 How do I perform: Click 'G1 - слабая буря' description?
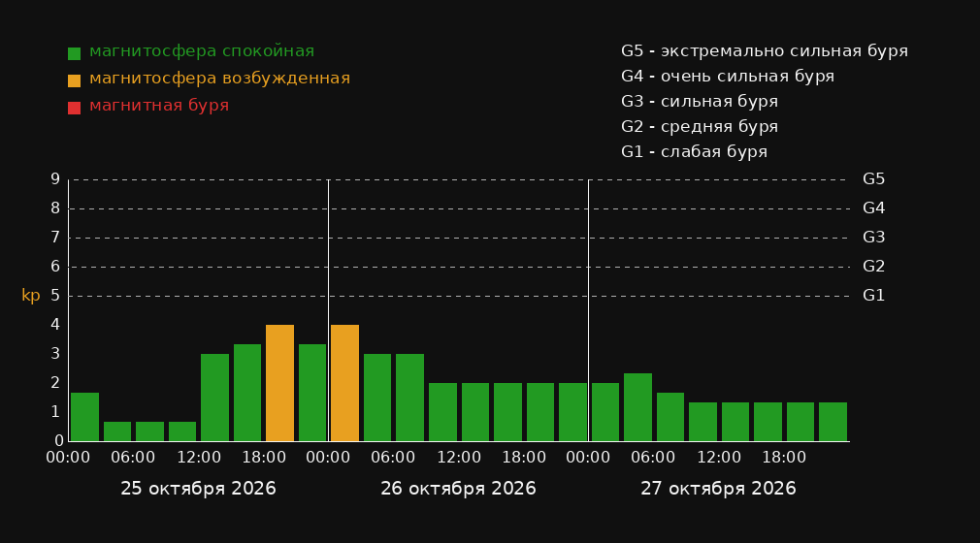pos(694,152)
